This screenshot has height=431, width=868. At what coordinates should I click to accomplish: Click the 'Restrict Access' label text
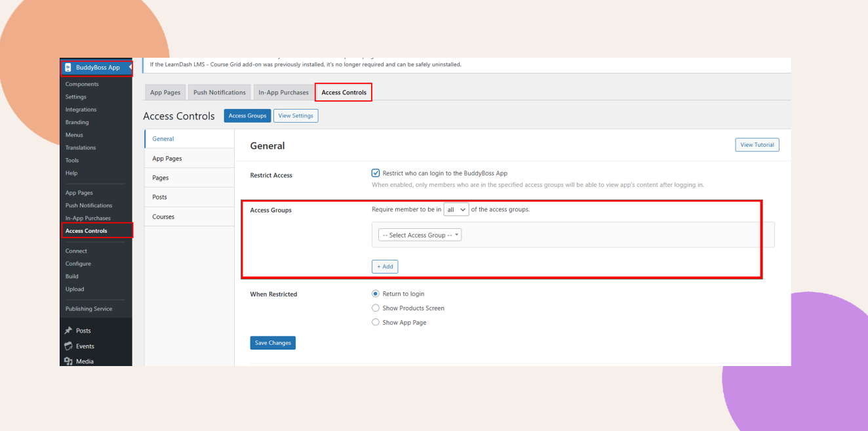coord(271,175)
